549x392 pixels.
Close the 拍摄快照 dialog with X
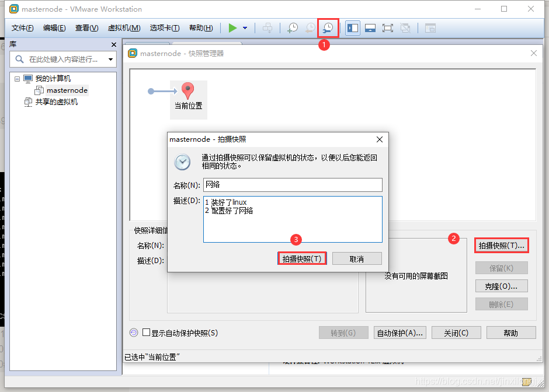(x=379, y=139)
